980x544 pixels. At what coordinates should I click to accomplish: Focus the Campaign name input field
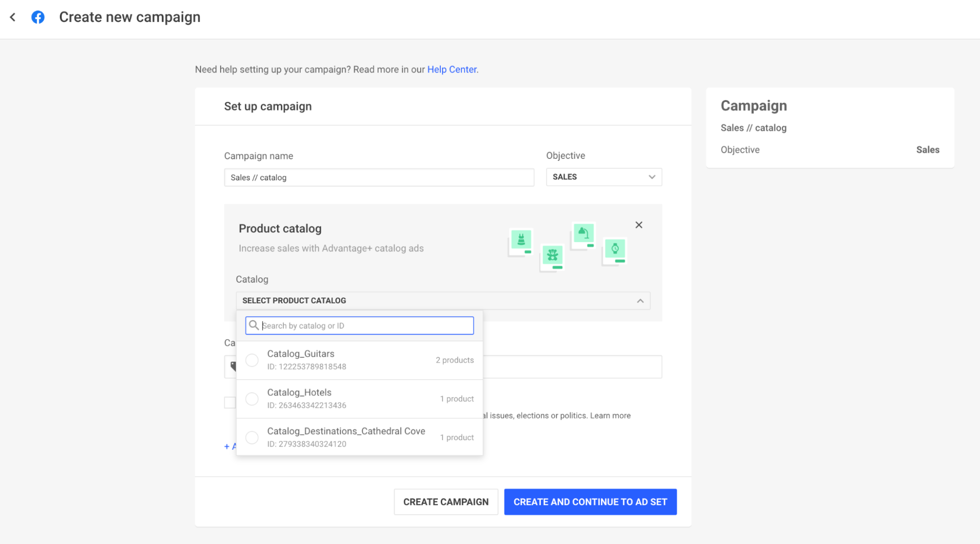pos(378,177)
